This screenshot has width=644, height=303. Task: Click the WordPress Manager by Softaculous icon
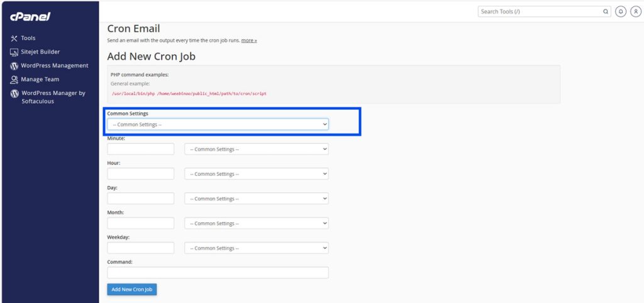(x=14, y=94)
